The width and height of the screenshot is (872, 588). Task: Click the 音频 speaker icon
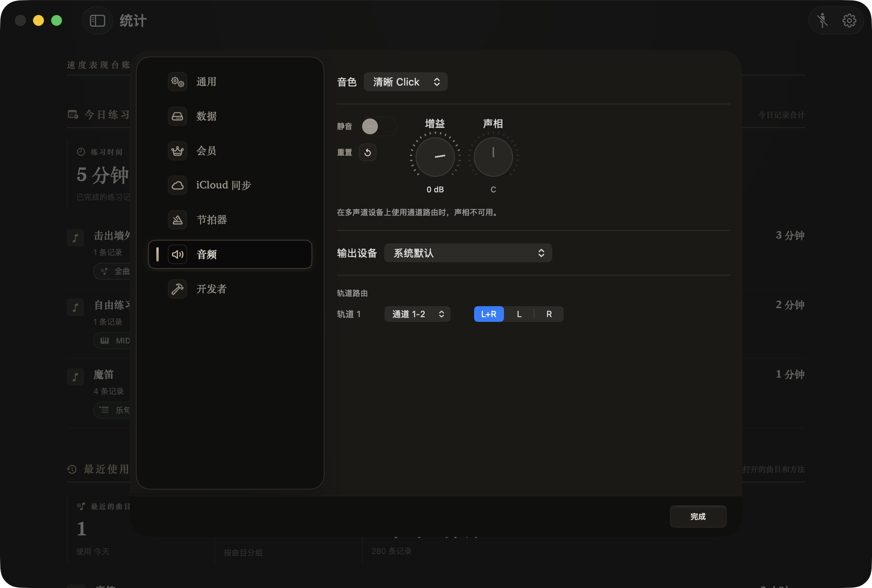tap(178, 254)
